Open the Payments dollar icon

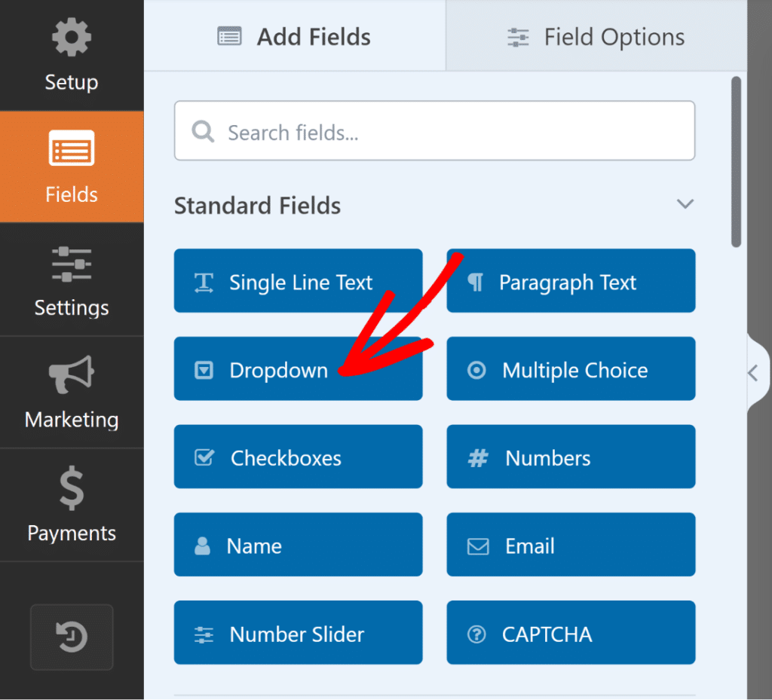(x=72, y=488)
